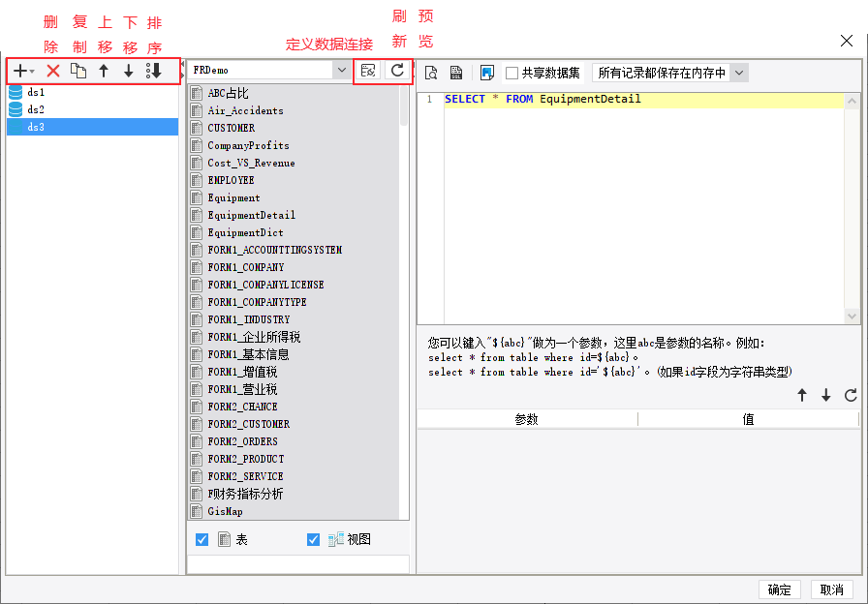Select dataset ds1
Image resolution: width=868 pixels, height=604 pixels.
[92, 92]
